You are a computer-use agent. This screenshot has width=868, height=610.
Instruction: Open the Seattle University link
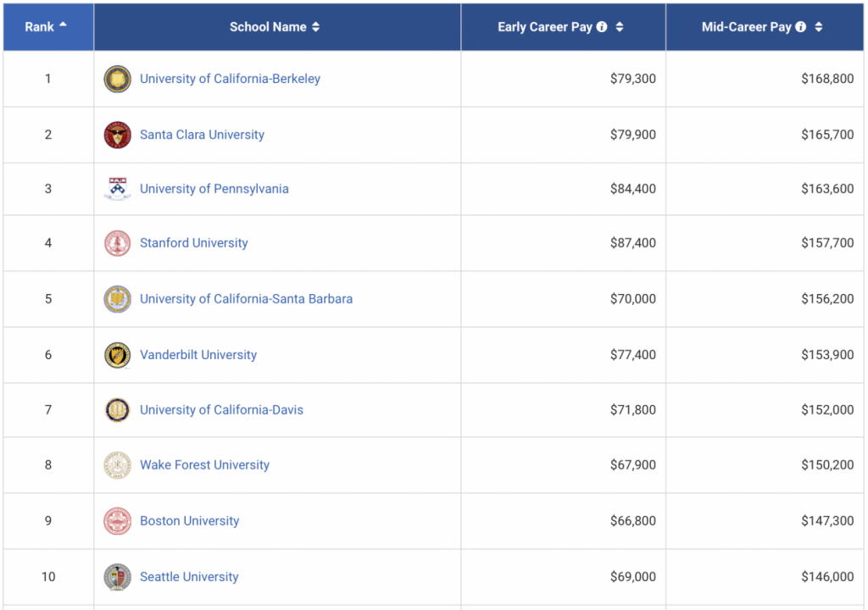tap(189, 577)
